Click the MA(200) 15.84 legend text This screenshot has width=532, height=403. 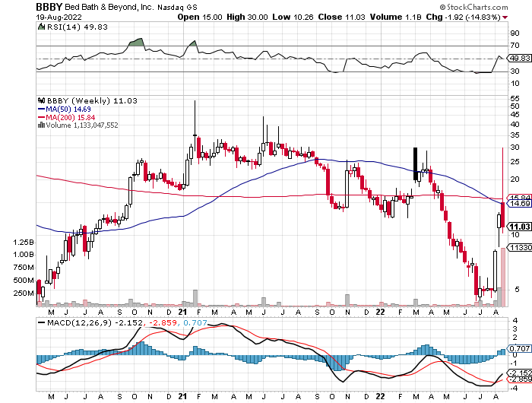point(70,117)
